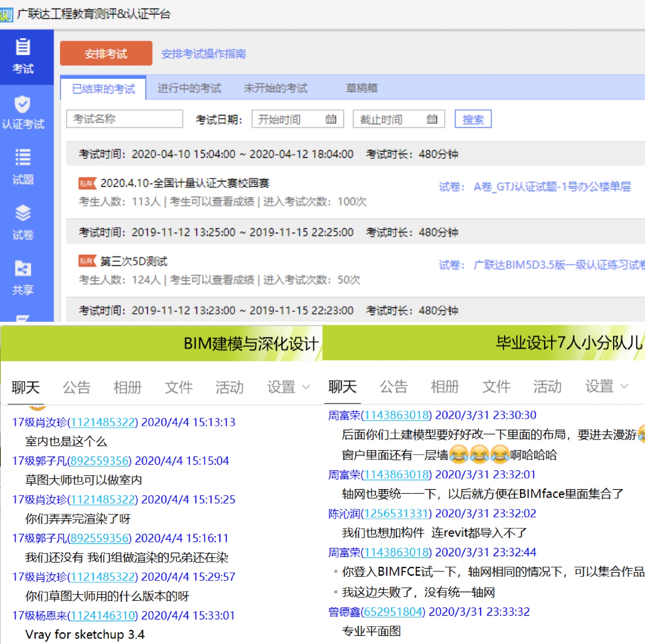This screenshot has width=645, height=644.
Task: Click the app logo in the title bar
Action: [x=6, y=15]
